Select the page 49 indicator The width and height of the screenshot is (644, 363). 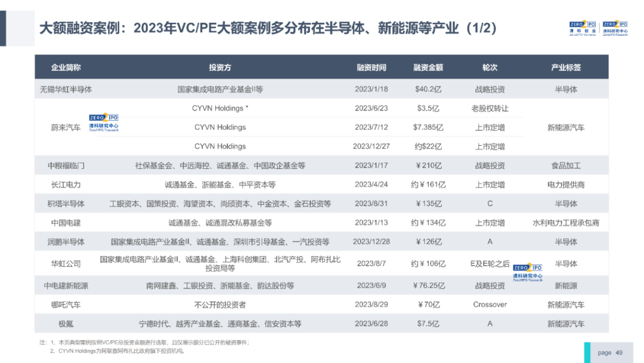(x=610, y=353)
